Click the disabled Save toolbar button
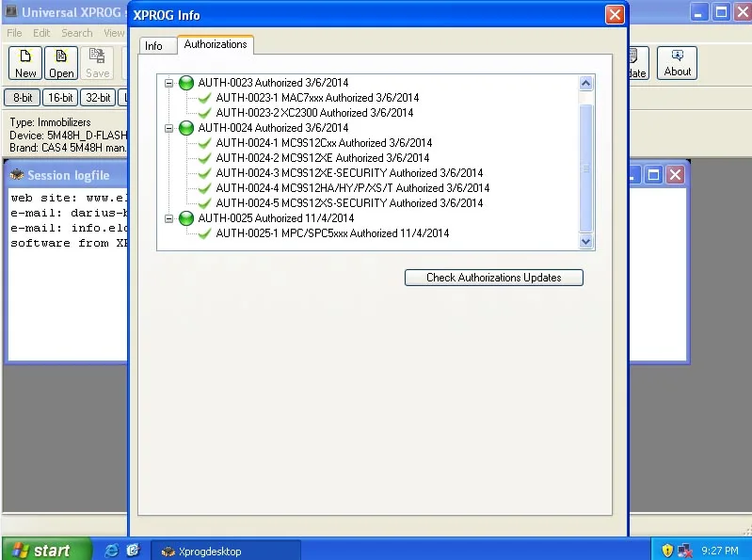 coord(97,63)
